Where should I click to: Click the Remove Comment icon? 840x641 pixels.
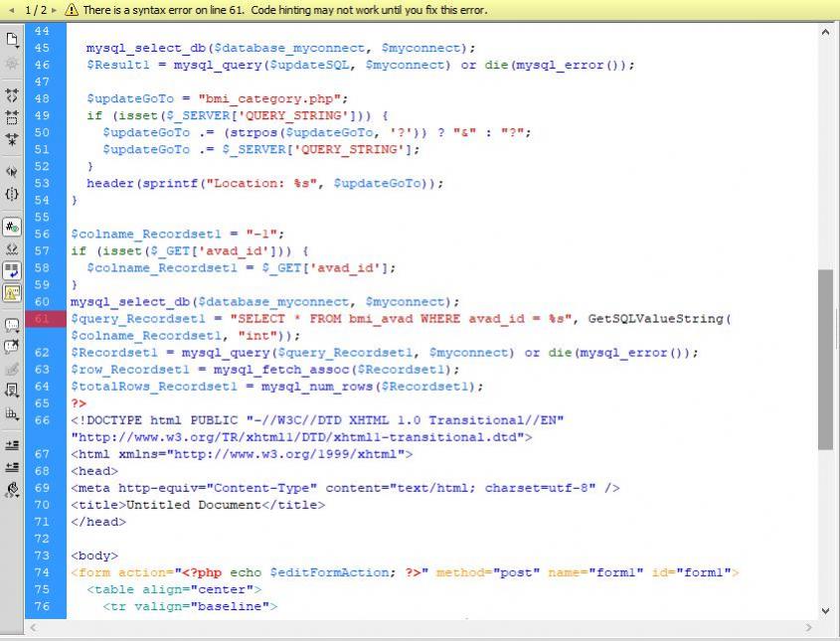[12, 347]
